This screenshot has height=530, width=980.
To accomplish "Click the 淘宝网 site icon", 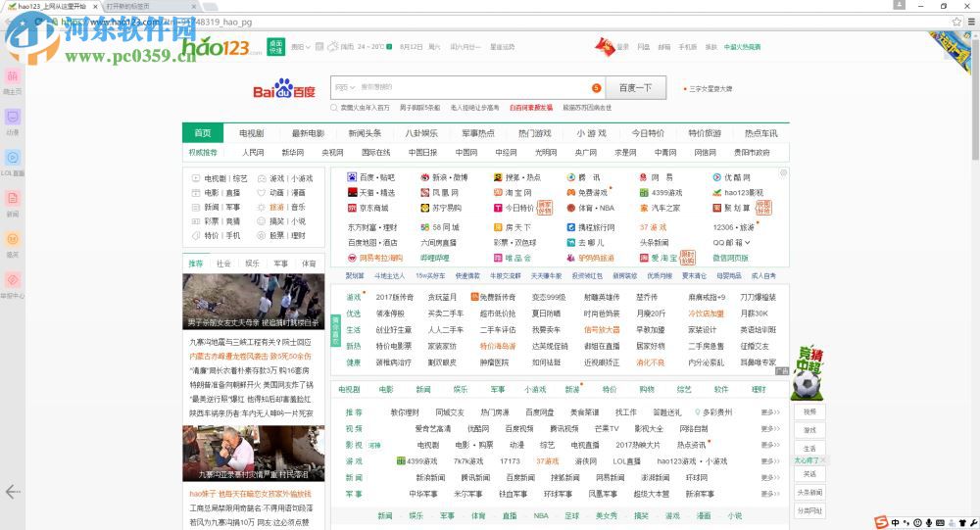I will 498,192.
